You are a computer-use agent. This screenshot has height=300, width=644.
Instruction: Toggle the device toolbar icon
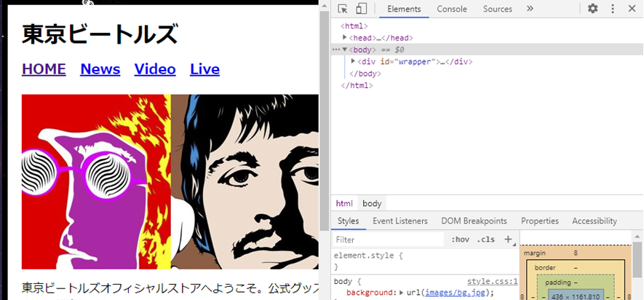pyautogui.click(x=361, y=9)
